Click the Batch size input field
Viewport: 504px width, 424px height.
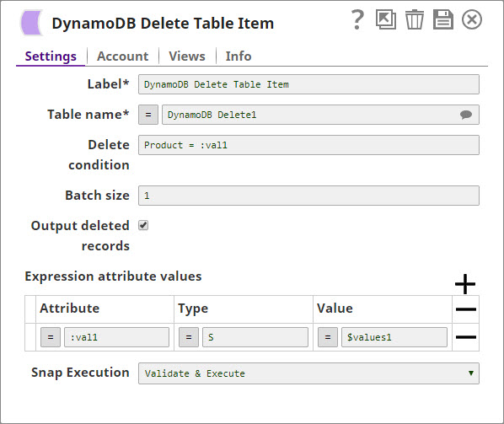click(308, 196)
